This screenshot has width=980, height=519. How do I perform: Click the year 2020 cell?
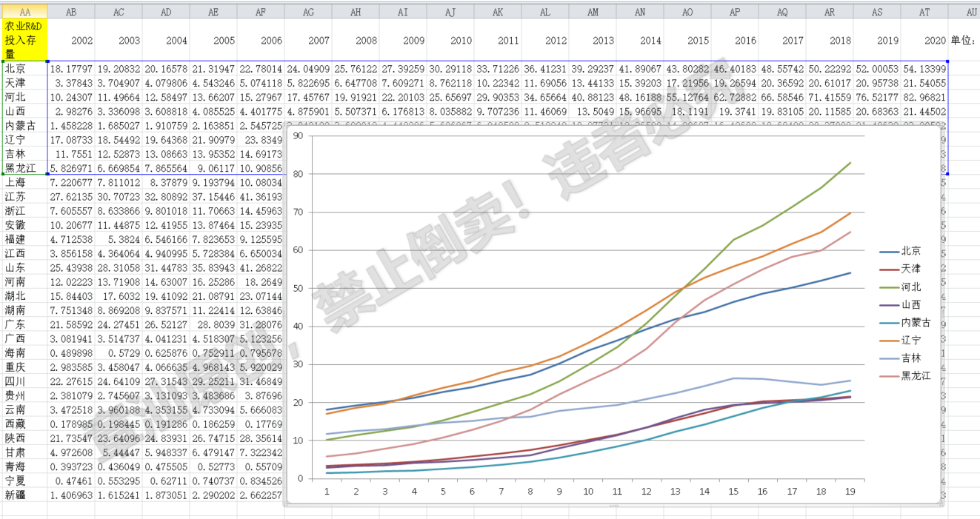coord(924,40)
